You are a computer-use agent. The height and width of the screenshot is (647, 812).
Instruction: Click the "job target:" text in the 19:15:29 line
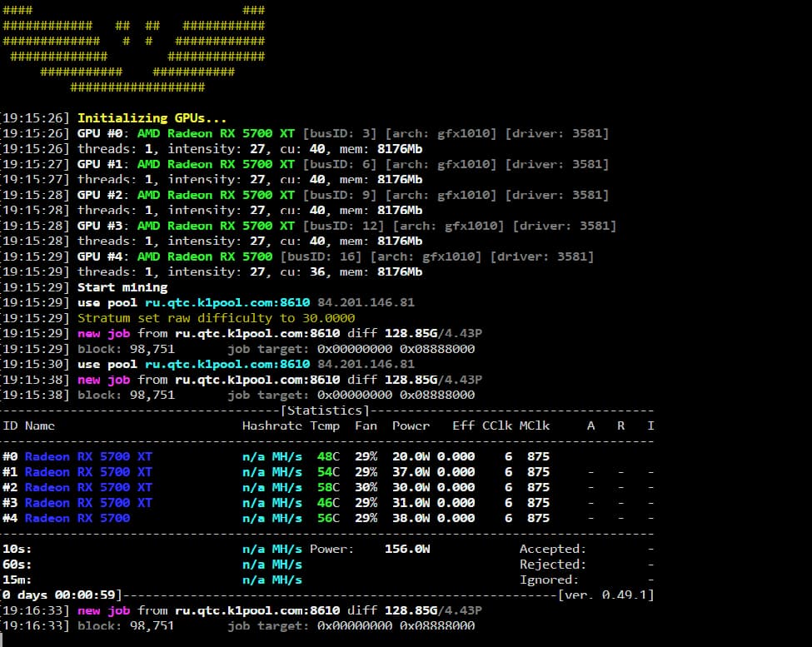coord(268,349)
